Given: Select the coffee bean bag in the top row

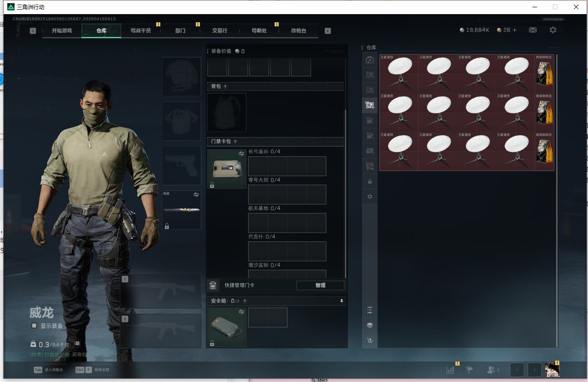Looking at the screenshot, I should pos(545,74).
